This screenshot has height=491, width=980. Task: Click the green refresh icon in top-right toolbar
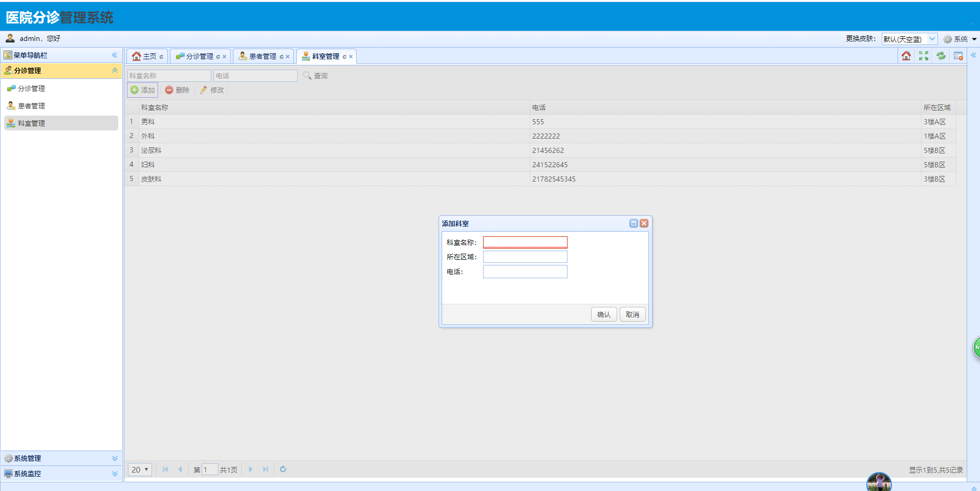[941, 56]
